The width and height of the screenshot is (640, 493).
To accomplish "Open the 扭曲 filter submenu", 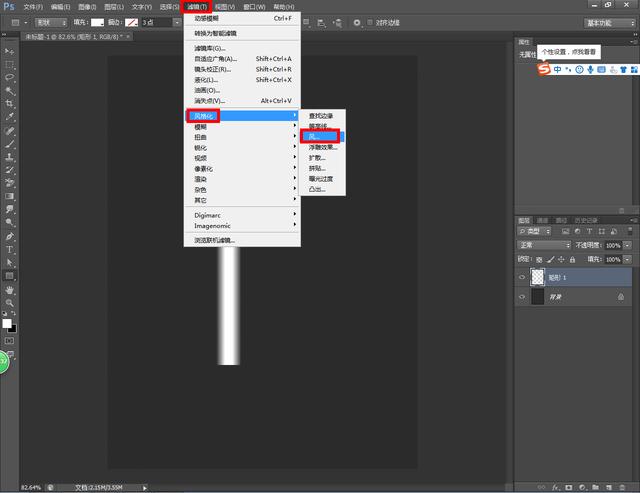I will tap(242, 137).
